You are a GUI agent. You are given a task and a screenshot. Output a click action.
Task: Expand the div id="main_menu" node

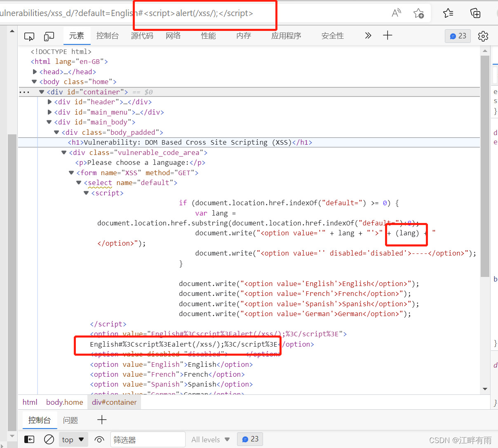click(x=50, y=112)
